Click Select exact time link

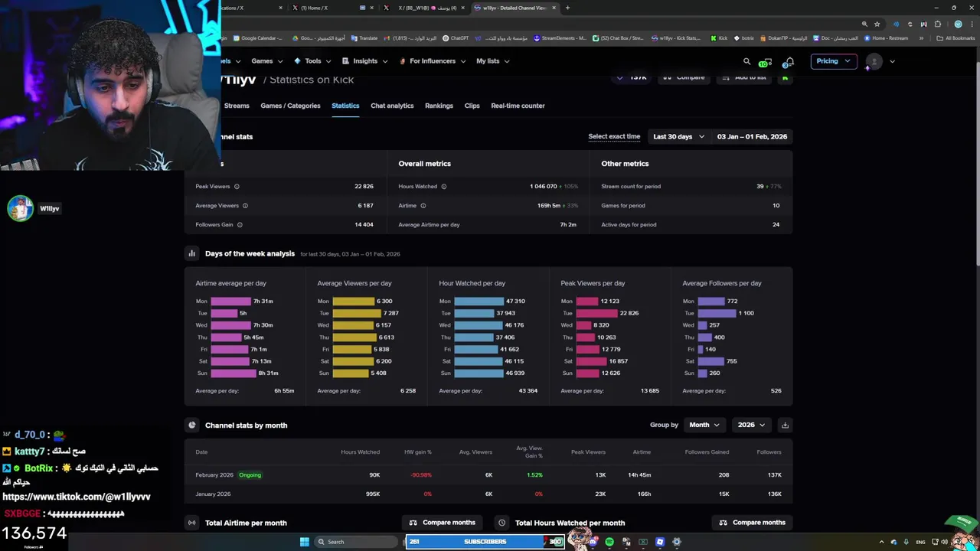614,136
